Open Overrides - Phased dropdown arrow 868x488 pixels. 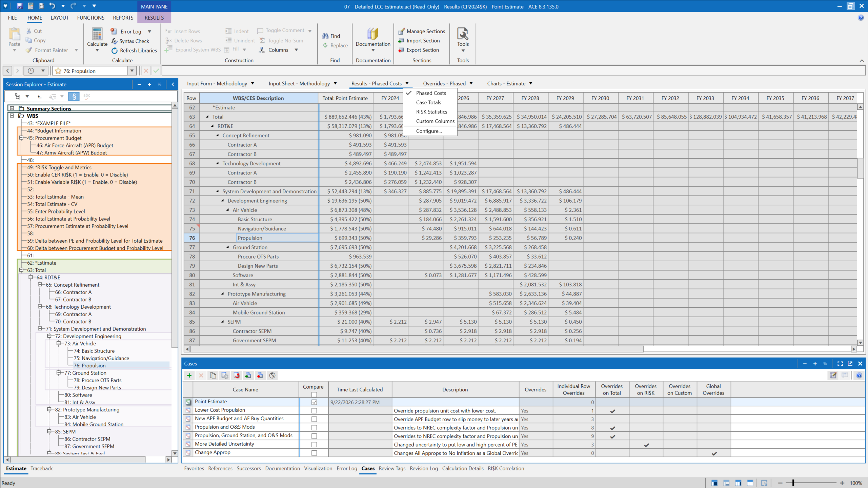pyautogui.click(x=471, y=83)
